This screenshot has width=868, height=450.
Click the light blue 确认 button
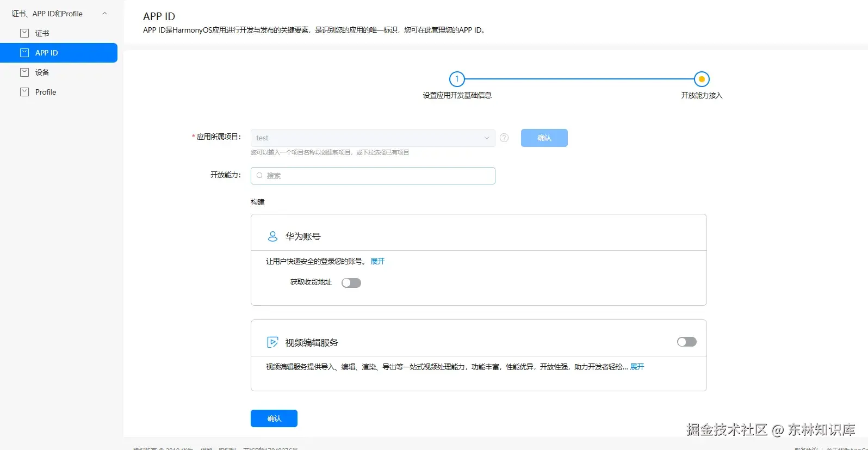coord(544,138)
